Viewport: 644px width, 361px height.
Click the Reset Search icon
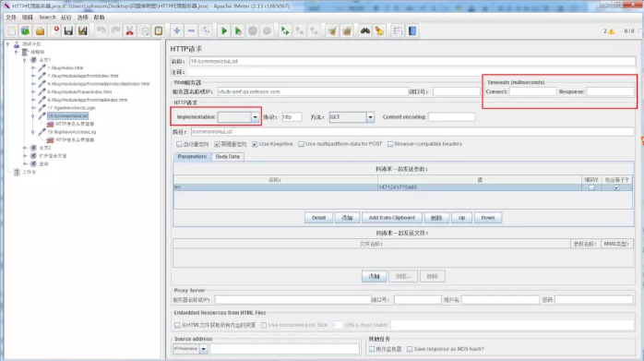379,30
